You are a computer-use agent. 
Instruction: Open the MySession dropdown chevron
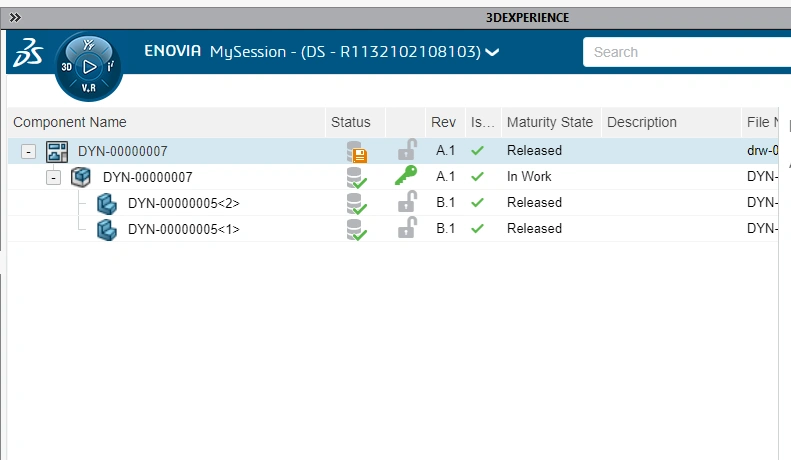[492, 52]
